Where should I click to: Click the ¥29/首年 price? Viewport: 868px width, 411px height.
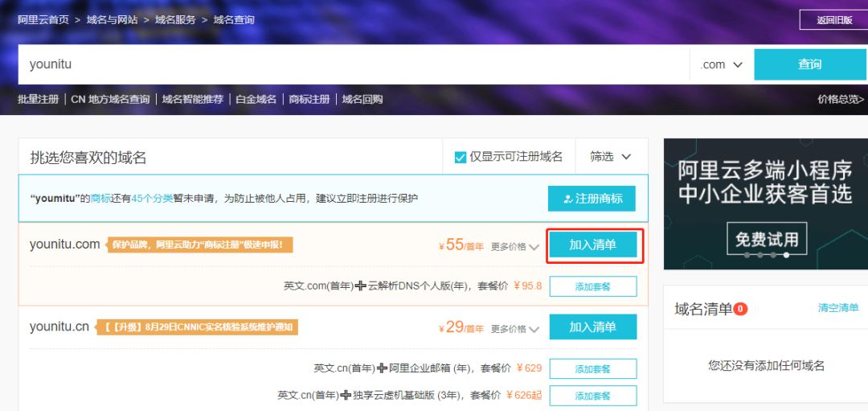coord(461,327)
